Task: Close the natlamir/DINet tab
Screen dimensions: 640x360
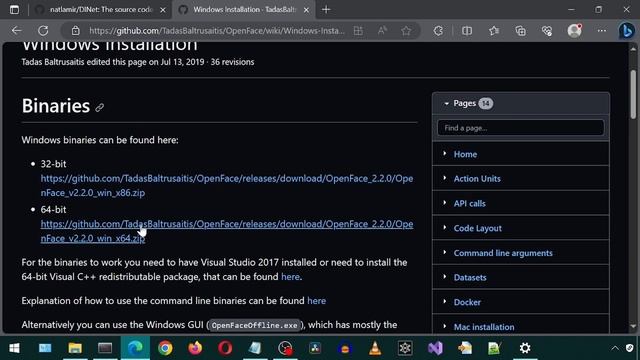Action: [162, 10]
